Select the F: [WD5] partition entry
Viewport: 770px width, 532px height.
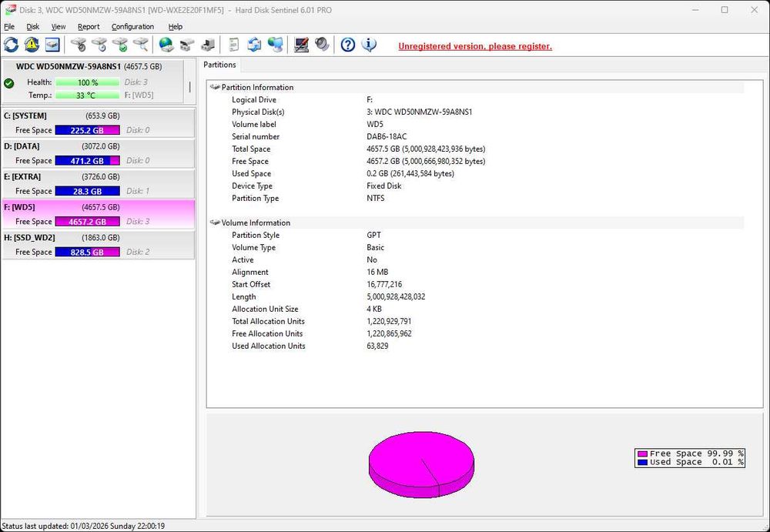click(x=99, y=214)
